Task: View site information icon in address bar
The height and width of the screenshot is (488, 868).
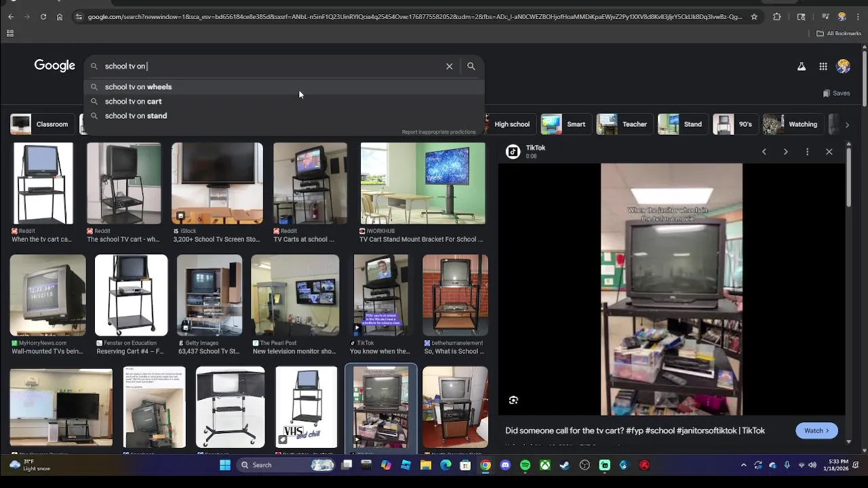Action: point(79,17)
